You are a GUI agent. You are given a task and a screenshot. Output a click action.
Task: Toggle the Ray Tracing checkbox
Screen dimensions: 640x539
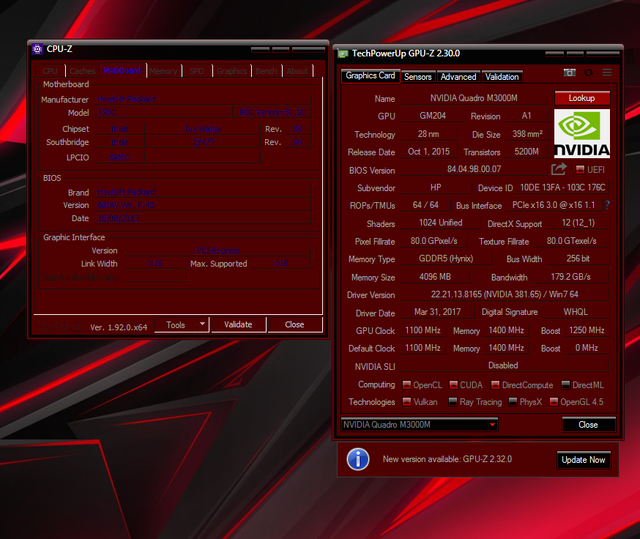453,402
